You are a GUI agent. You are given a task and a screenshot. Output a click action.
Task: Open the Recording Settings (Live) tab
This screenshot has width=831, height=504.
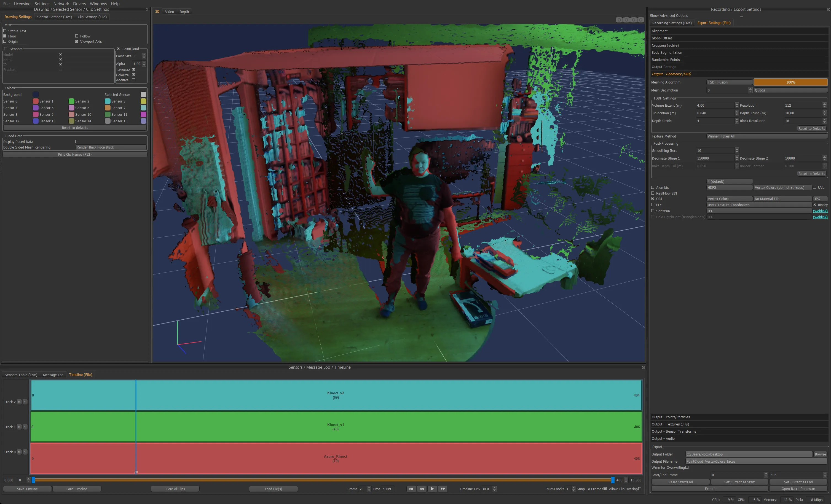pos(672,23)
